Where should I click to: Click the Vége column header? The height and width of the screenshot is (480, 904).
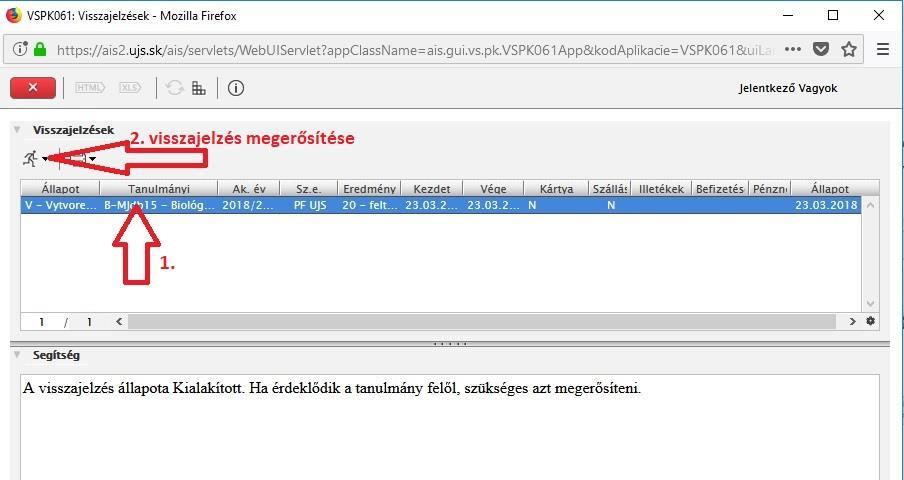[494, 188]
